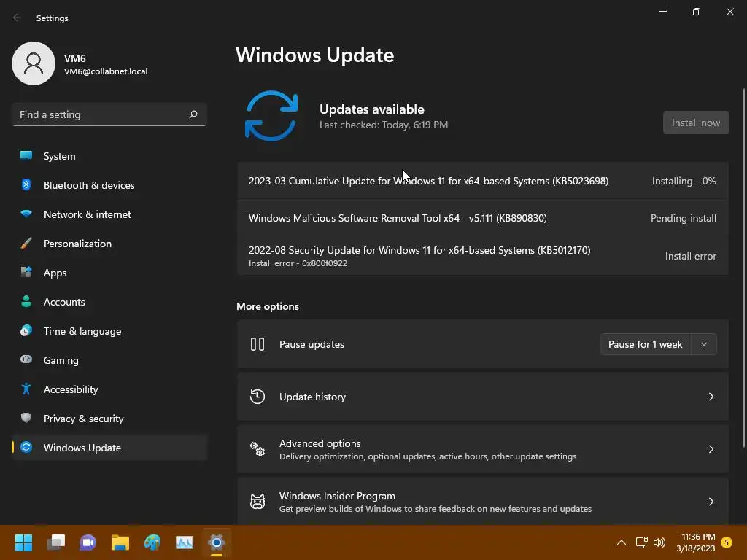Open Network & internet section

click(x=109, y=214)
